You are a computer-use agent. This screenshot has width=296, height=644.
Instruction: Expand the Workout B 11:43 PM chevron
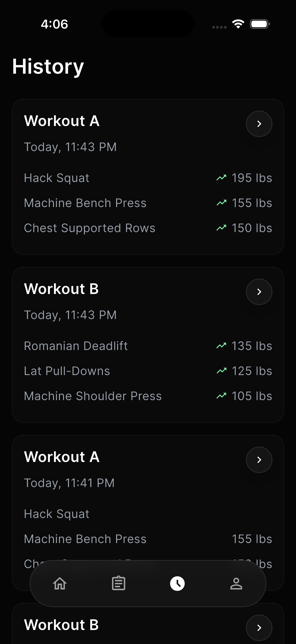point(259,292)
